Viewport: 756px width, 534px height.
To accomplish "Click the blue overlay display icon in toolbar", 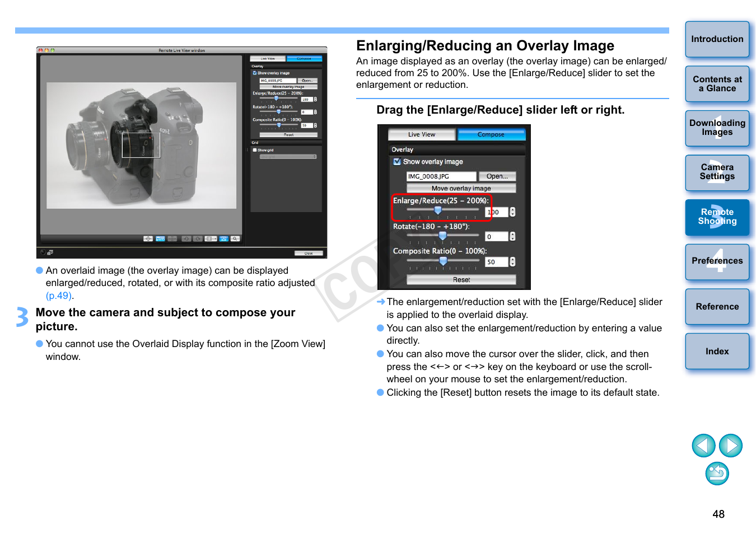I will tap(224, 238).
